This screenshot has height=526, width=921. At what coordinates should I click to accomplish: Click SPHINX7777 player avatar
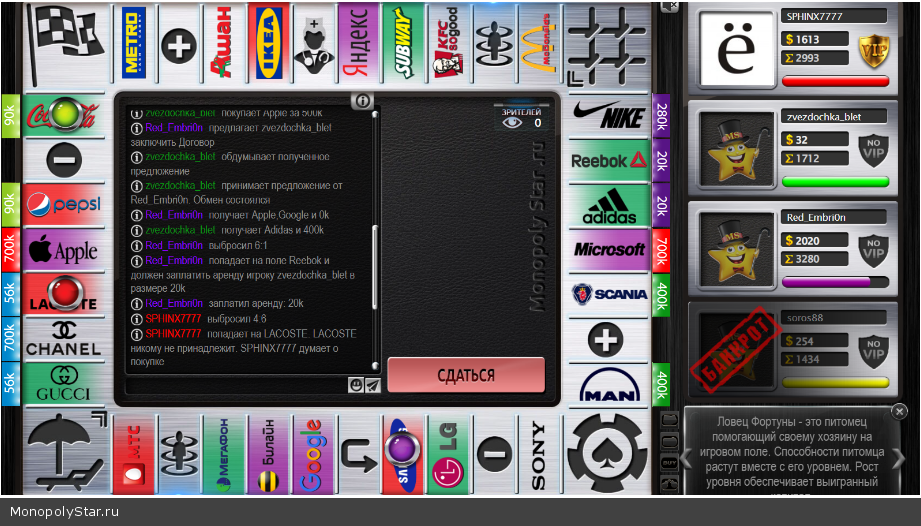point(736,49)
